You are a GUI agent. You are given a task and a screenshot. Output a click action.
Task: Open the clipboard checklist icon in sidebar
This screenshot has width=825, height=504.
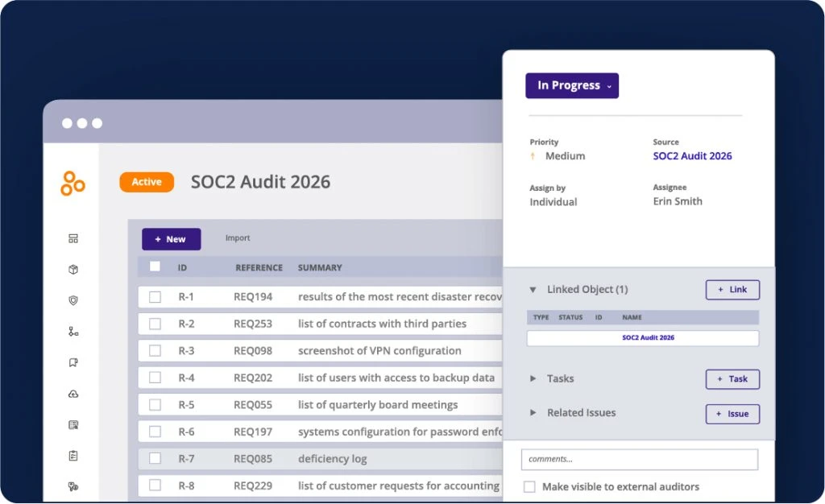click(73, 456)
